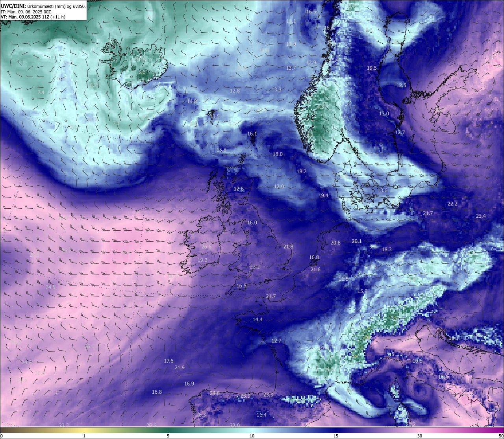Click the 15 tick on the color scale
Screen dimensions: 504x439
click(x=336, y=436)
